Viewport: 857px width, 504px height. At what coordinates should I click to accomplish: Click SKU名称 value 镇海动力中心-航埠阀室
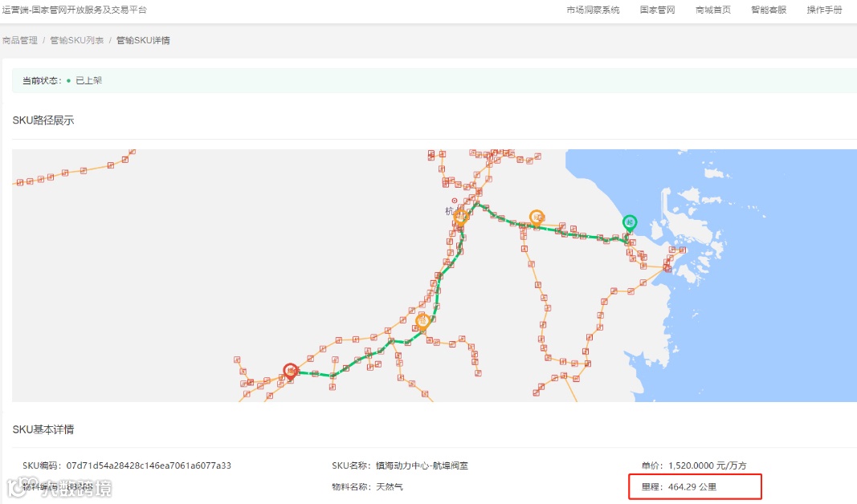422,465
